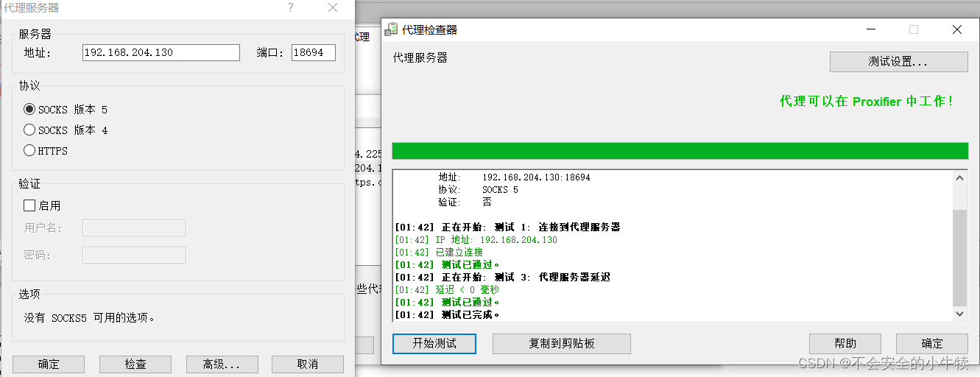Click 开始测试 to start test

434,344
